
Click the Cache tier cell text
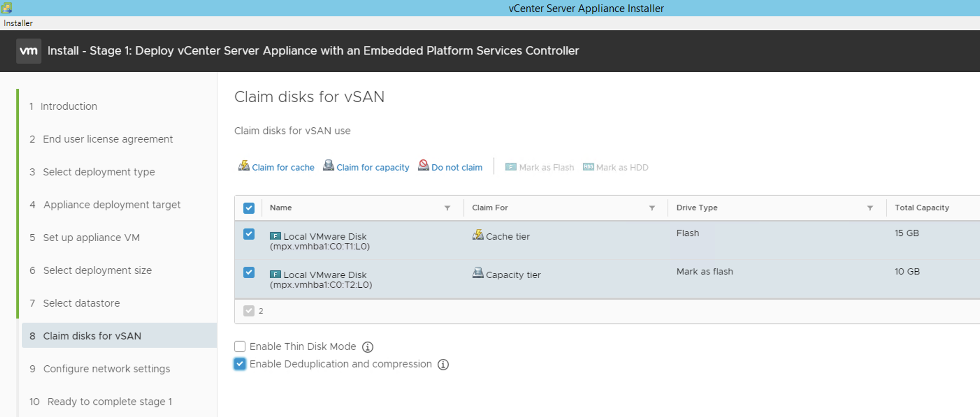[x=508, y=236]
